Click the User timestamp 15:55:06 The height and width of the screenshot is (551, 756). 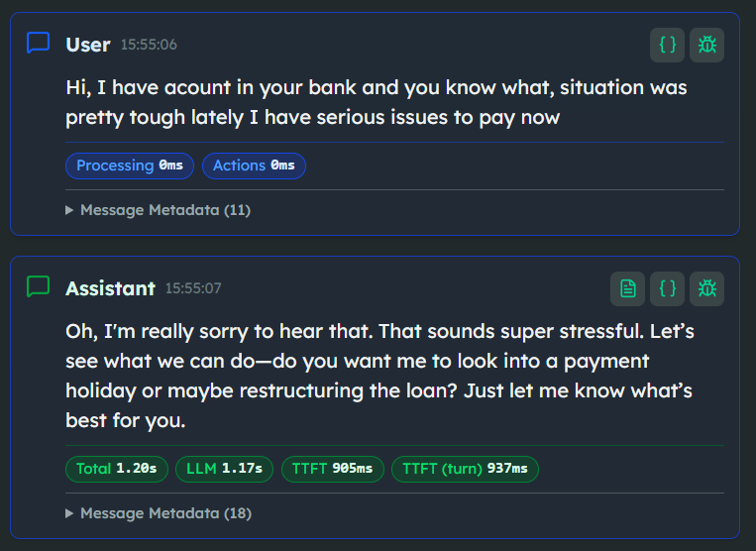pos(149,45)
